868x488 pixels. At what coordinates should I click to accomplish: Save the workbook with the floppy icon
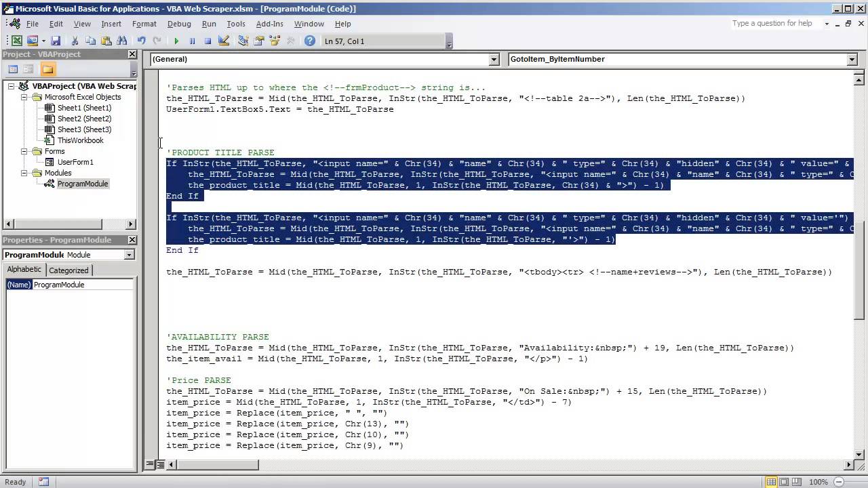click(56, 41)
